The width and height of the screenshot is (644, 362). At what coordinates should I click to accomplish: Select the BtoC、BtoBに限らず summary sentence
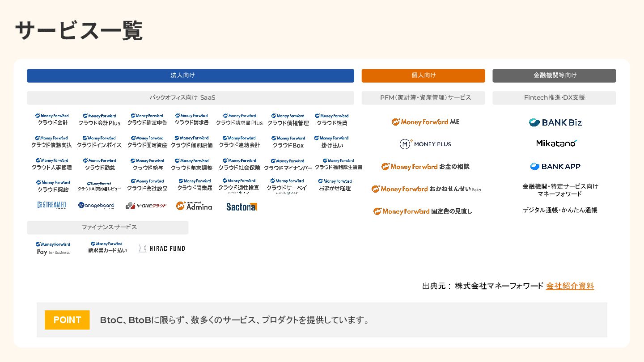(x=235, y=320)
